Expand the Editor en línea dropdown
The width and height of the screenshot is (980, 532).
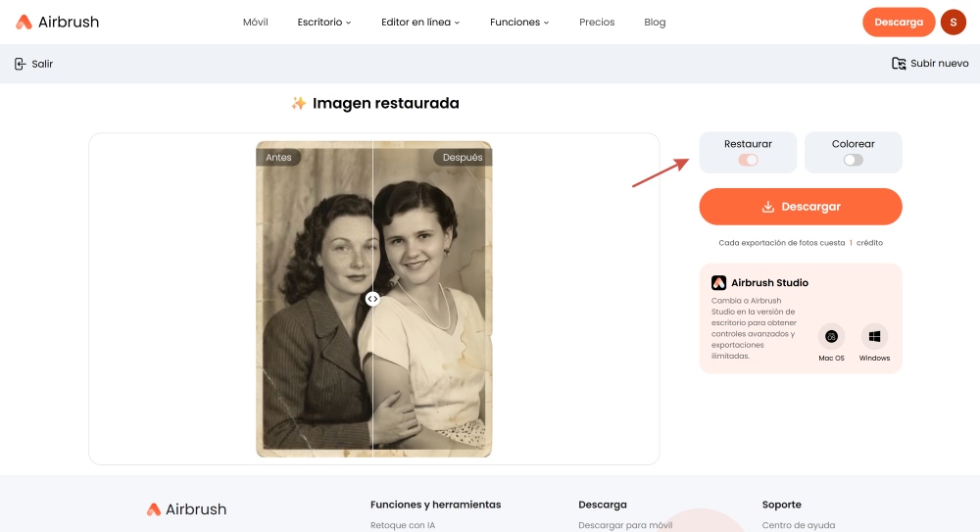420,22
